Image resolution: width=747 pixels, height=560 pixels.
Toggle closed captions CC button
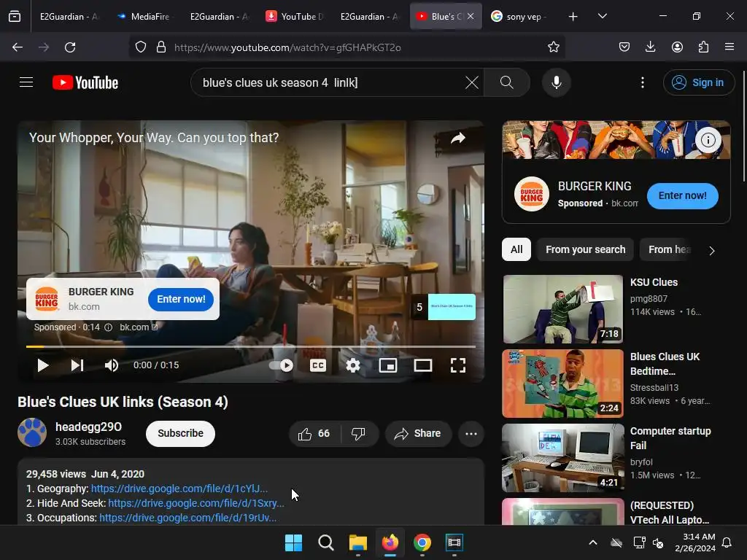click(x=318, y=365)
